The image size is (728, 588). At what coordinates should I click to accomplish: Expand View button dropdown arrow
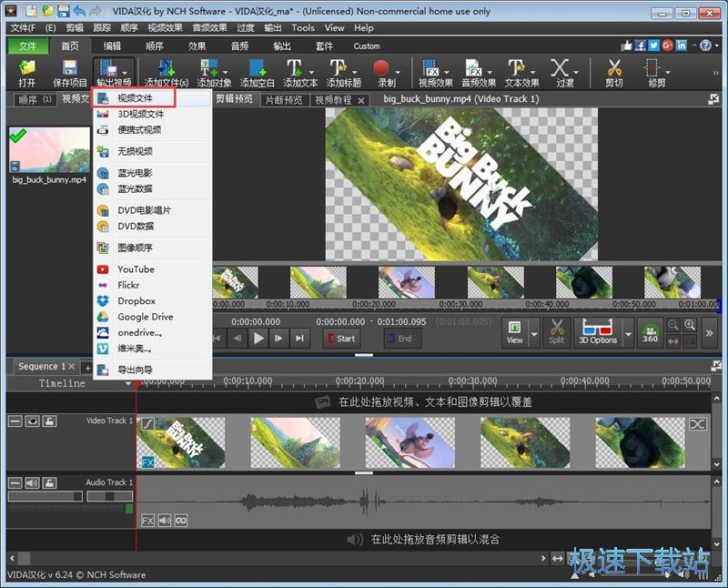[x=534, y=333]
